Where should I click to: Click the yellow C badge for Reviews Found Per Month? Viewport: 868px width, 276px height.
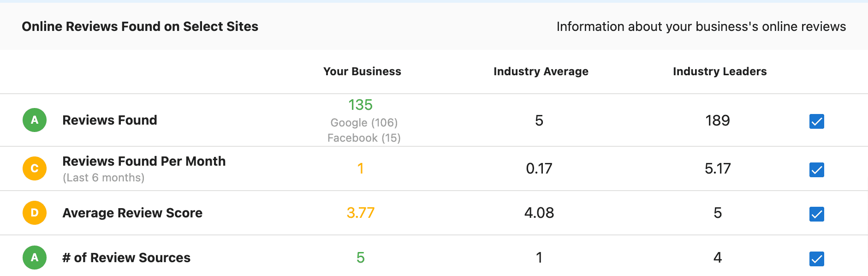[x=34, y=168]
